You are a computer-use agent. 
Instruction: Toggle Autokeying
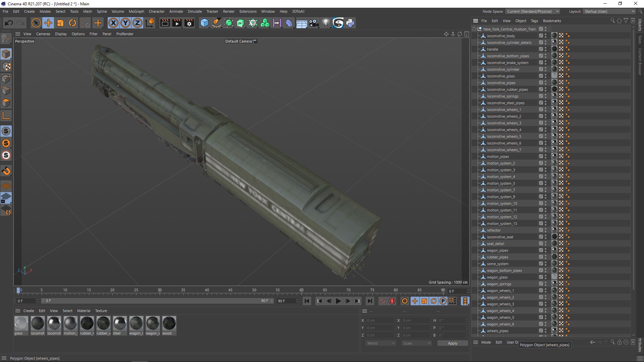392,301
